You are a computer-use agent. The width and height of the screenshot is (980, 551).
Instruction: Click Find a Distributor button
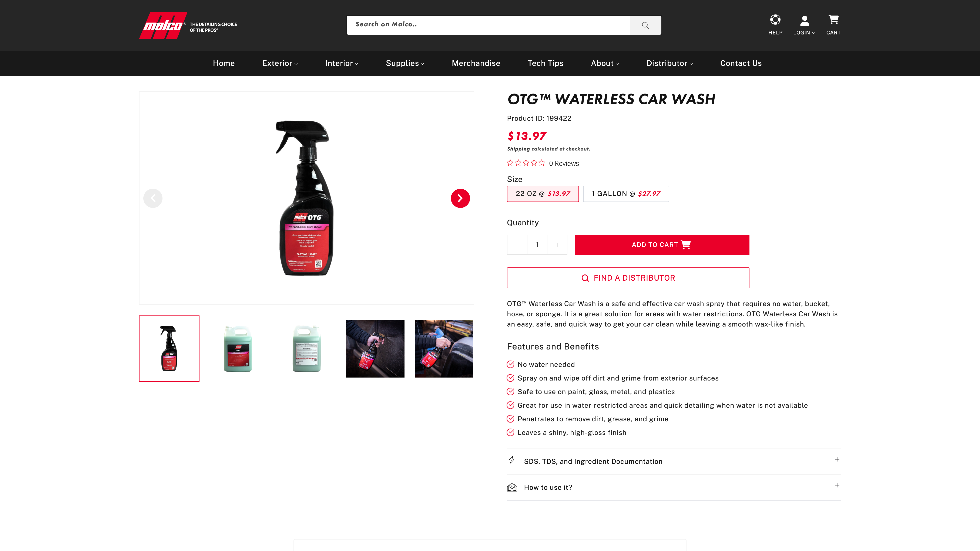(x=628, y=278)
